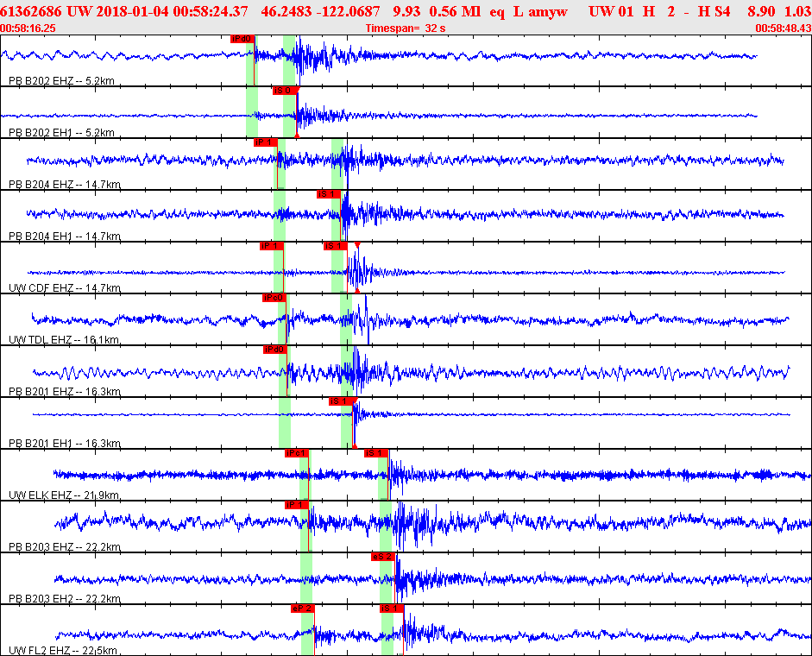Click the magnitude '0.56 Ml' in the header

click(x=454, y=11)
